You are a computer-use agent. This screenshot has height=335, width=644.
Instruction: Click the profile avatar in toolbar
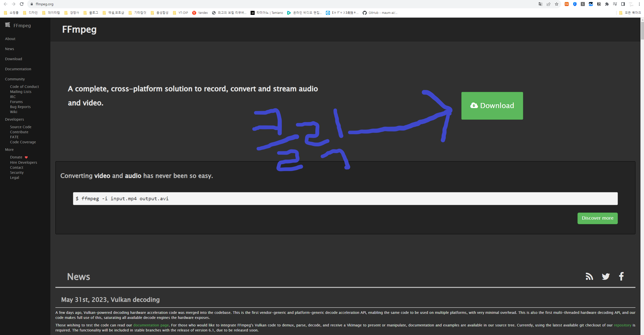coord(631,4)
